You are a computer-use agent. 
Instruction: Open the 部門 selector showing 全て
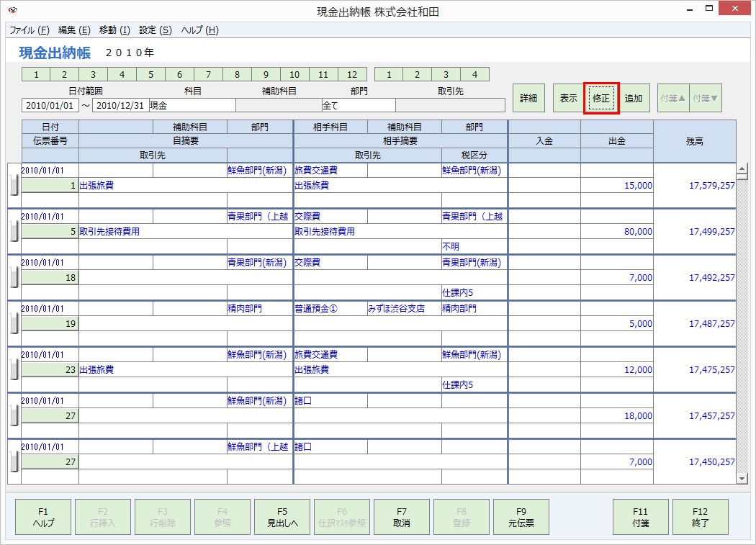[359, 104]
